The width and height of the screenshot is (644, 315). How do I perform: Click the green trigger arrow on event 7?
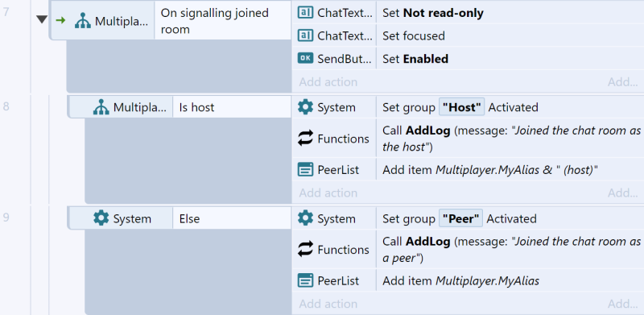[x=60, y=20]
